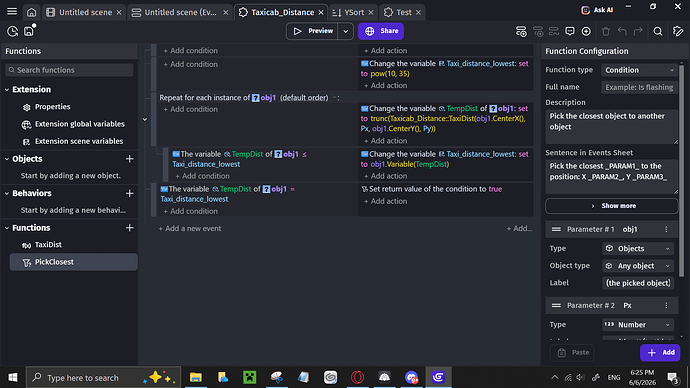
Task: Open Parameter #2 three-dot menu
Action: [666, 305]
